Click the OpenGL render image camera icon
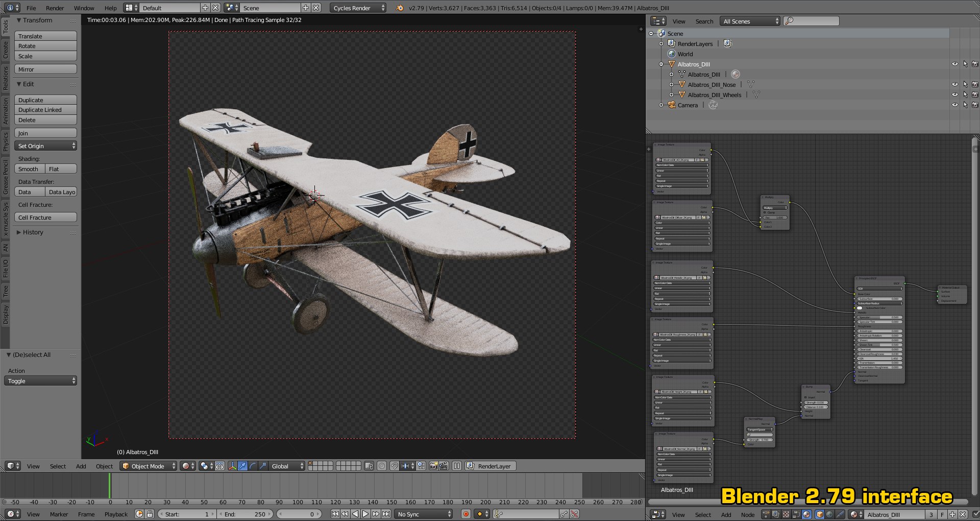Viewport: 980px width, 521px height. click(x=433, y=466)
